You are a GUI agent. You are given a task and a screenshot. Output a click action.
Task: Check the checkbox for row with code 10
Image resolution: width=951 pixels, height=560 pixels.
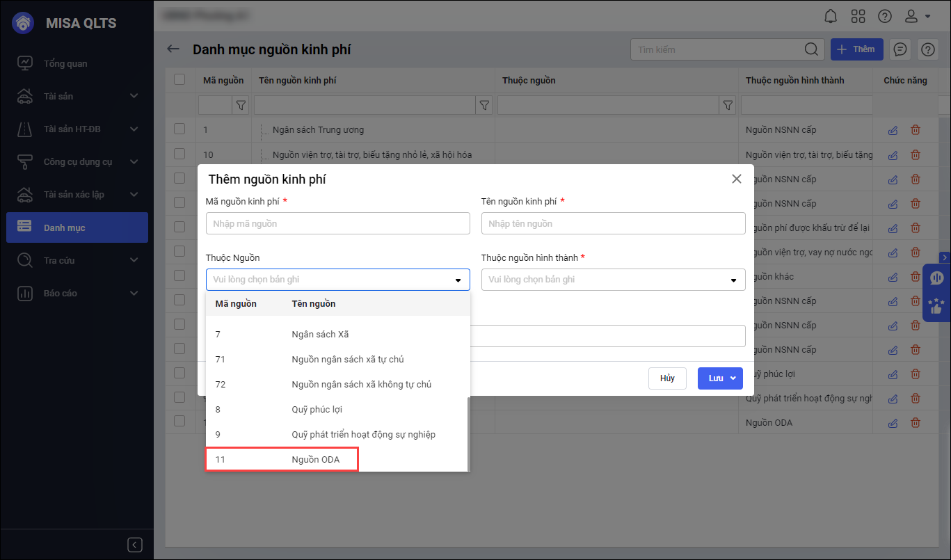pyautogui.click(x=179, y=154)
